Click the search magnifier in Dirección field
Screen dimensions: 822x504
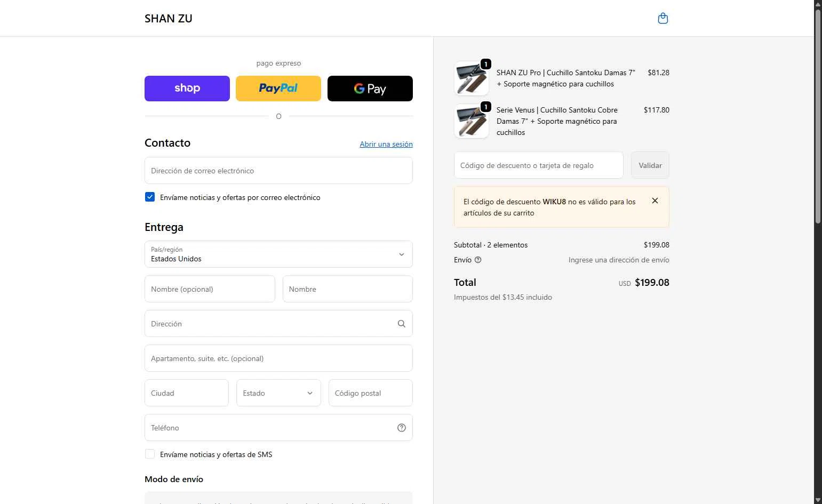[402, 324]
